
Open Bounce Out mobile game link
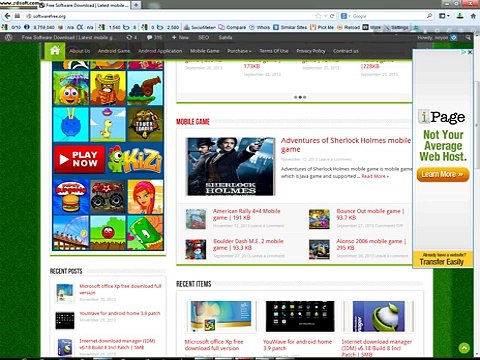coord(370,214)
